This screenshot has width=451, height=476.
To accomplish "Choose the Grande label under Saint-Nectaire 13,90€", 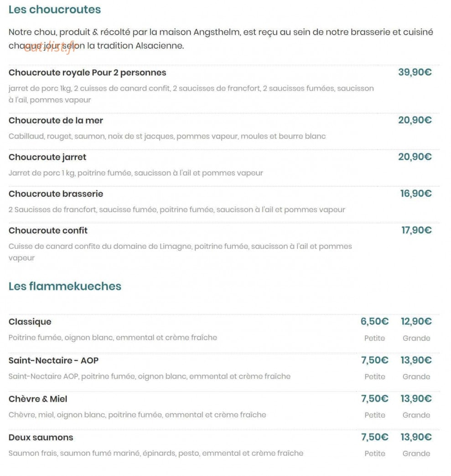I will coord(416,377).
